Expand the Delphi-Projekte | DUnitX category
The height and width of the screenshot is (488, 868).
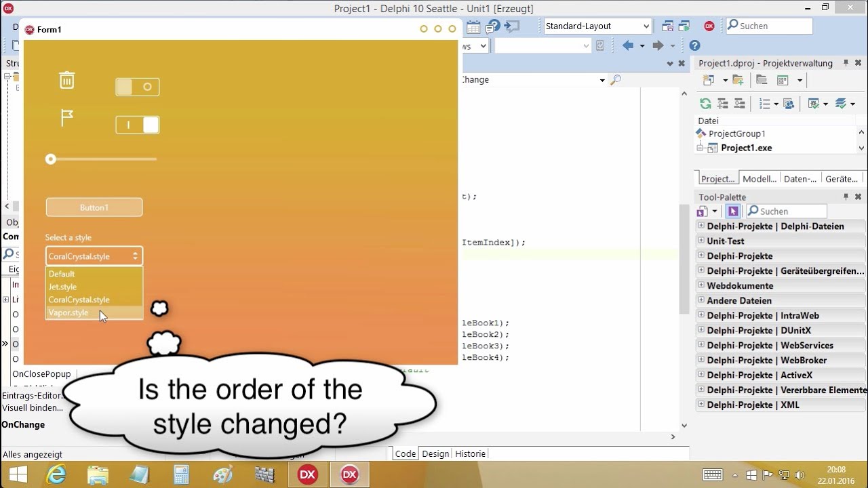[701, 330]
